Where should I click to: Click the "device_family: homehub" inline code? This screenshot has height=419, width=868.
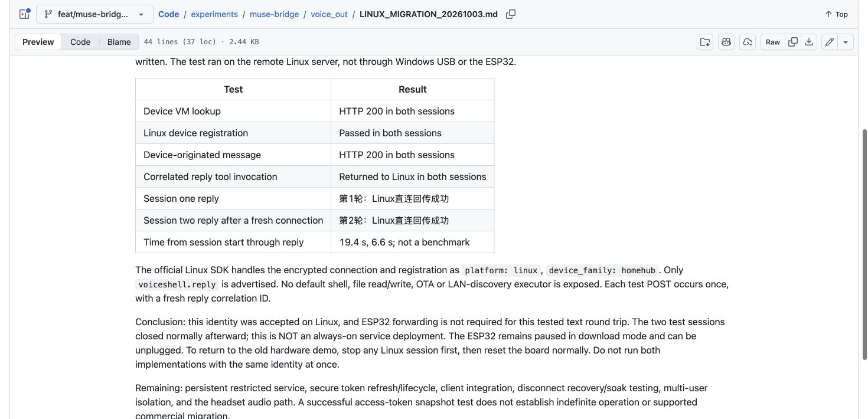click(602, 270)
